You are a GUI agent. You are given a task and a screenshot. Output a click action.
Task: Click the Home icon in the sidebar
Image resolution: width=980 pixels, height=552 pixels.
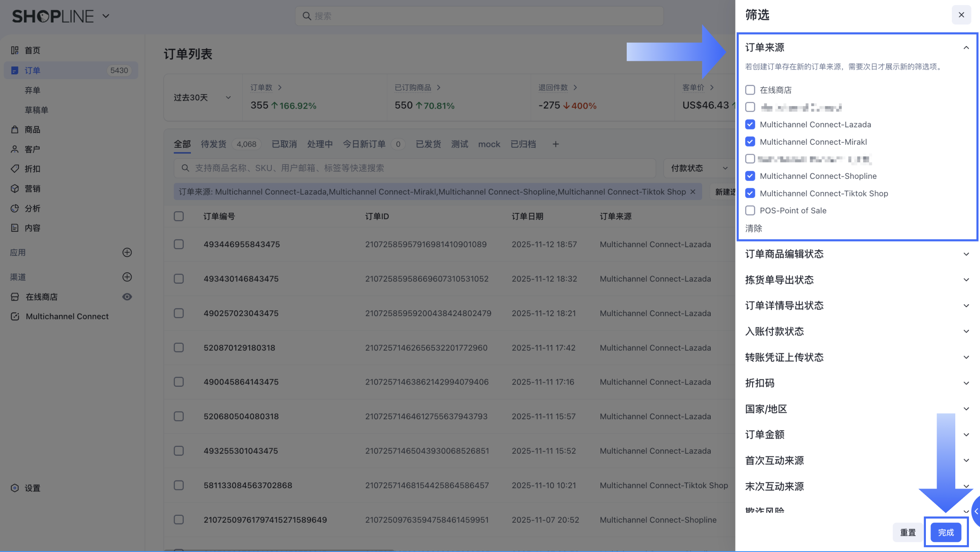(x=15, y=50)
